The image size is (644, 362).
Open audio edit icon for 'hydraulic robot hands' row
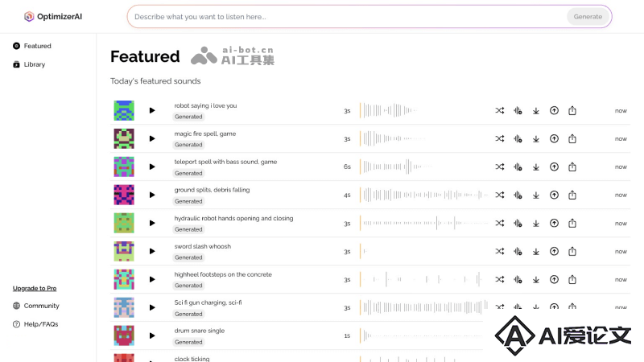518,224
